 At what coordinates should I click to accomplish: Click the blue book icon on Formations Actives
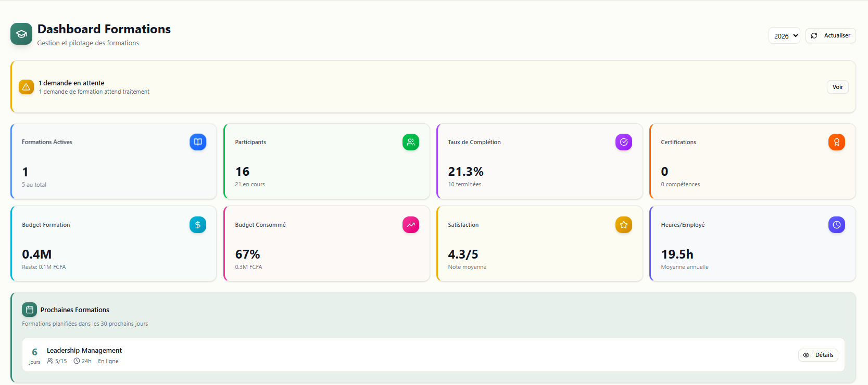click(198, 142)
